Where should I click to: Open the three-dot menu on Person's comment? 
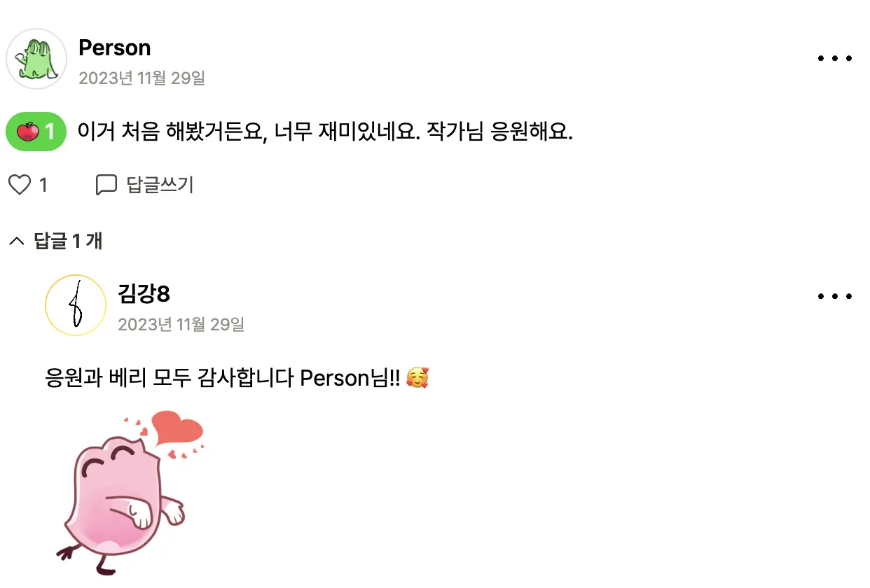tap(835, 59)
